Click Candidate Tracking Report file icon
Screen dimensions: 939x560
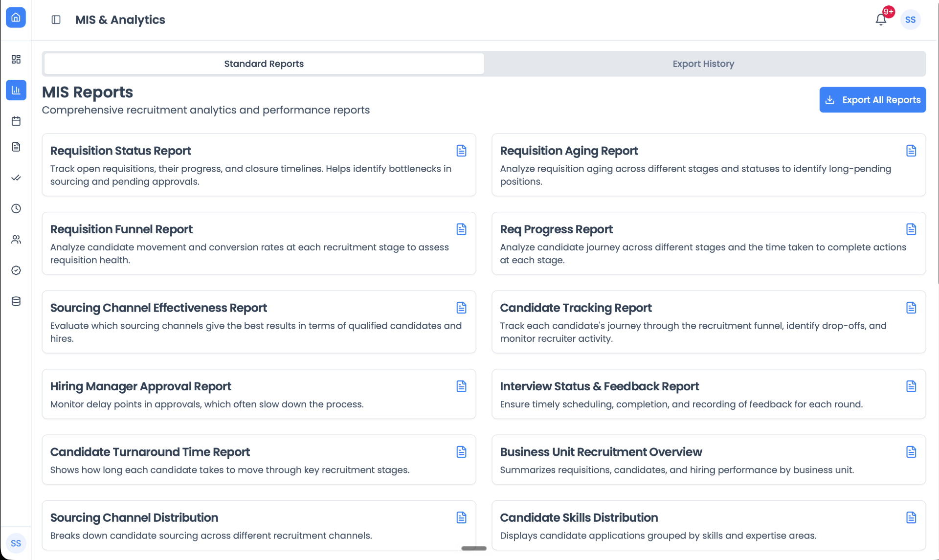911,308
